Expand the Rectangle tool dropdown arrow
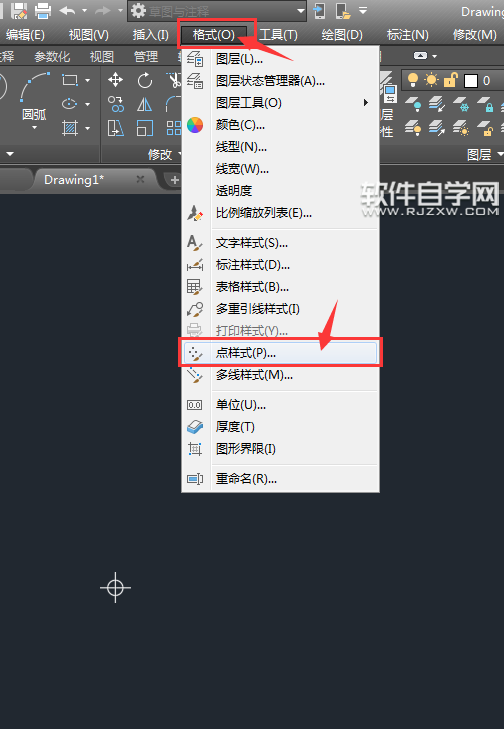This screenshot has width=504, height=729. [x=87, y=80]
